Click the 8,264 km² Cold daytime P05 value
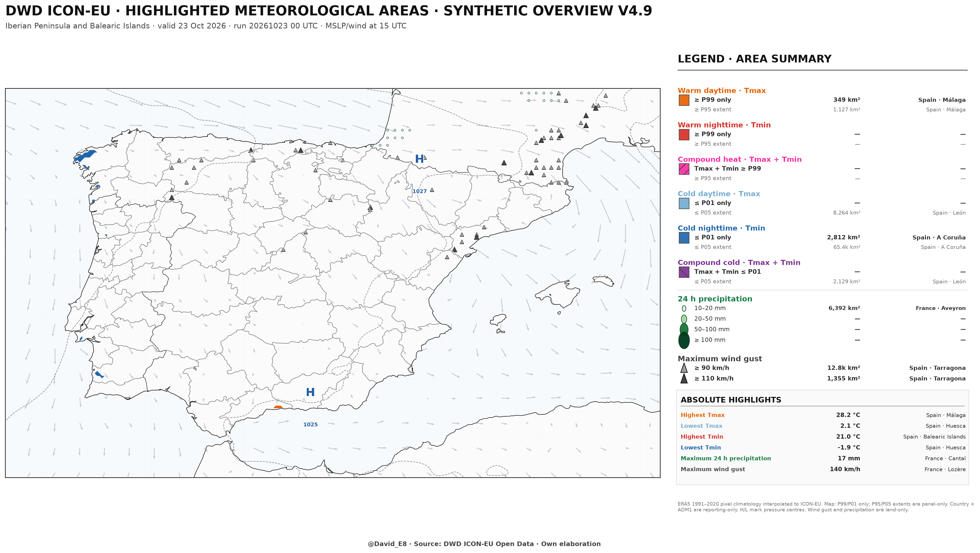The height and width of the screenshot is (553, 980). [x=846, y=213]
